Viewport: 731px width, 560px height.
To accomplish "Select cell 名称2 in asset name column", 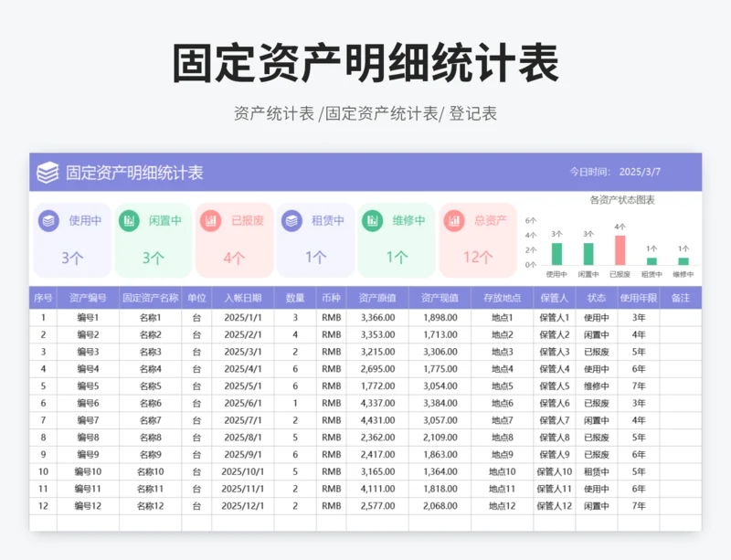I will pyautogui.click(x=150, y=334).
